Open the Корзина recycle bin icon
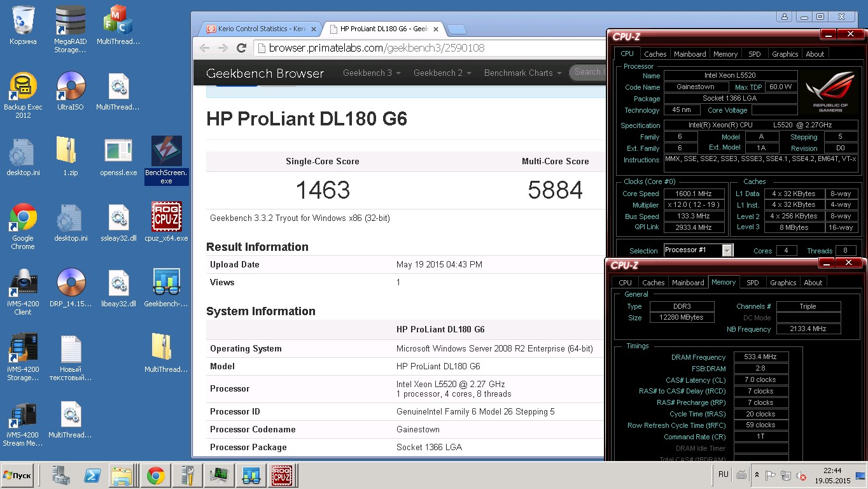The height and width of the screenshot is (489, 868). click(23, 25)
